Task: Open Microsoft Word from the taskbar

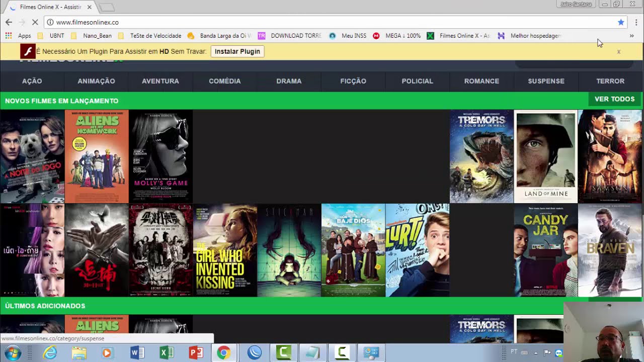Action: [x=137, y=353]
